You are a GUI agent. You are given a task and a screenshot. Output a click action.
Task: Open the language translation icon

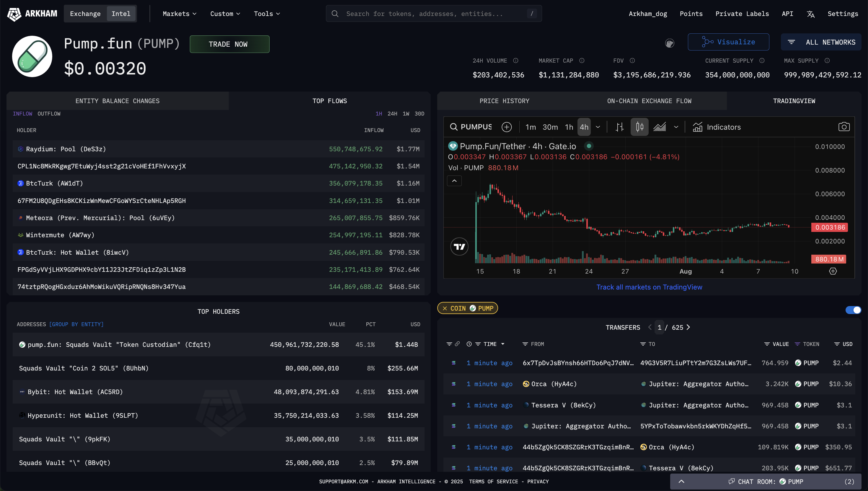coord(811,14)
